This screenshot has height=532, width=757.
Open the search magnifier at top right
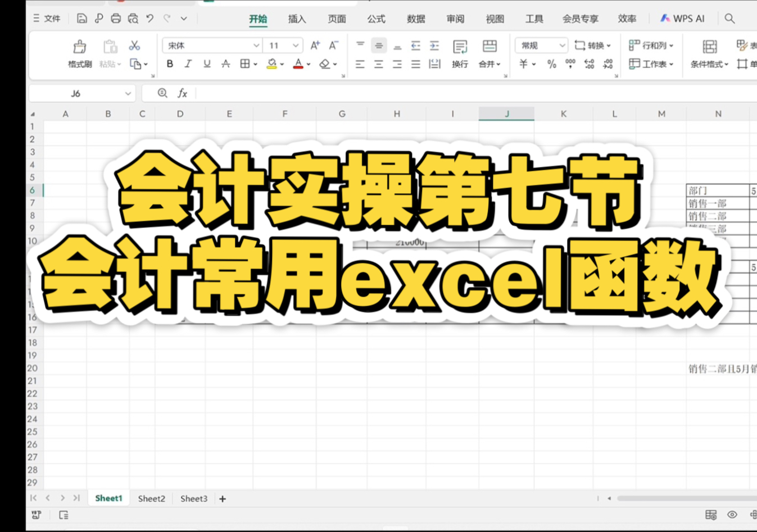729,19
